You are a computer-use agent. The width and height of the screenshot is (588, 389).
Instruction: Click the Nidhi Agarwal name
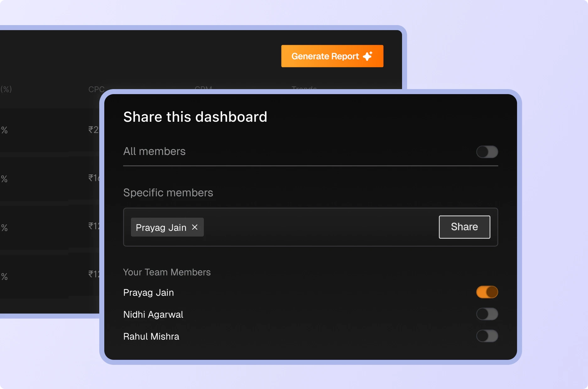153,314
